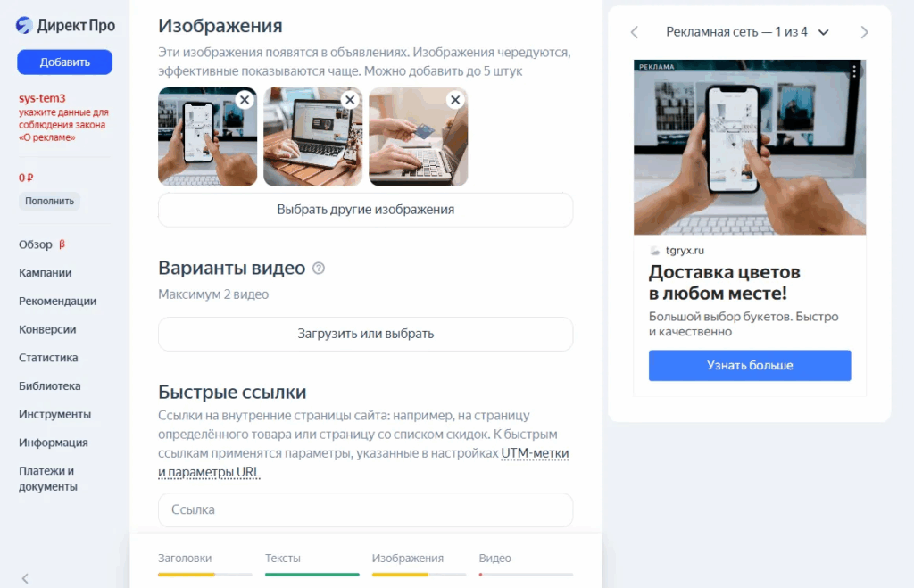Open the UTM-метки и параметры URL link
The width and height of the screenshot is (914, 588).
363,463
